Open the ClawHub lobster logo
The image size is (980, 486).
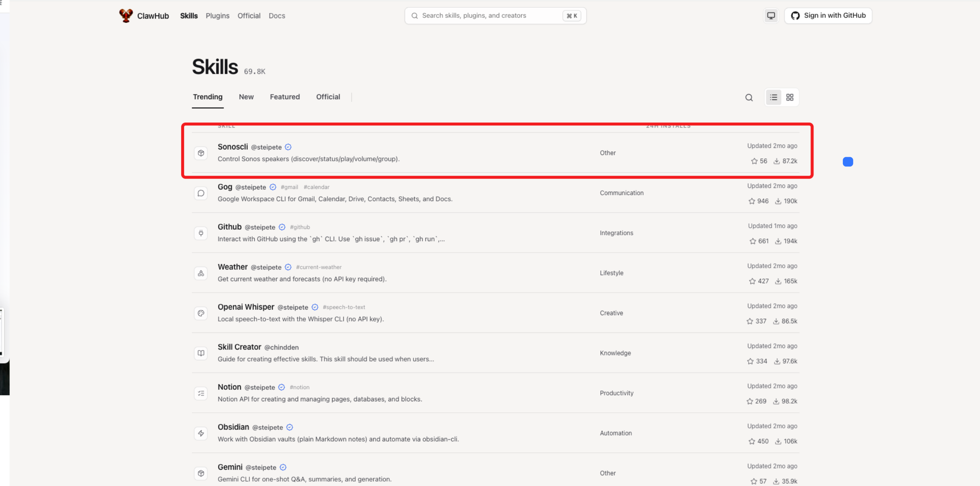click(x=126, y=16)
